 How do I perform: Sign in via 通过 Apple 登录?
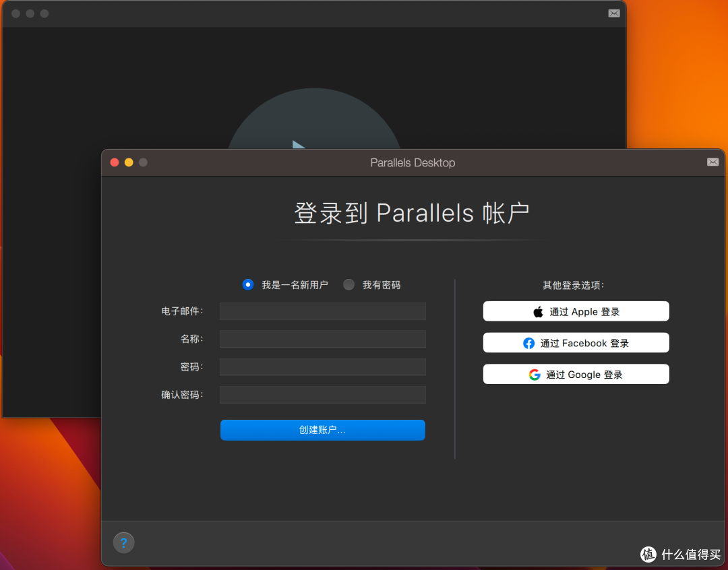point(576,311)
